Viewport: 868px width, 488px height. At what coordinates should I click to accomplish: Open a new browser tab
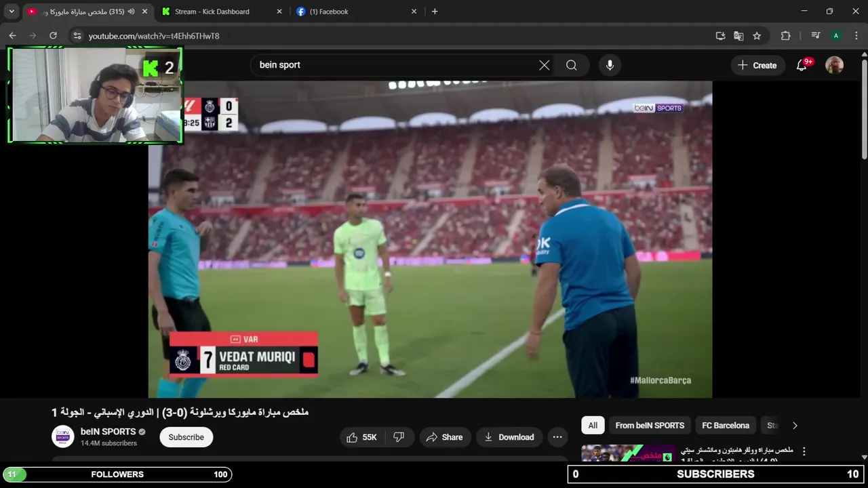click(435, 12)
